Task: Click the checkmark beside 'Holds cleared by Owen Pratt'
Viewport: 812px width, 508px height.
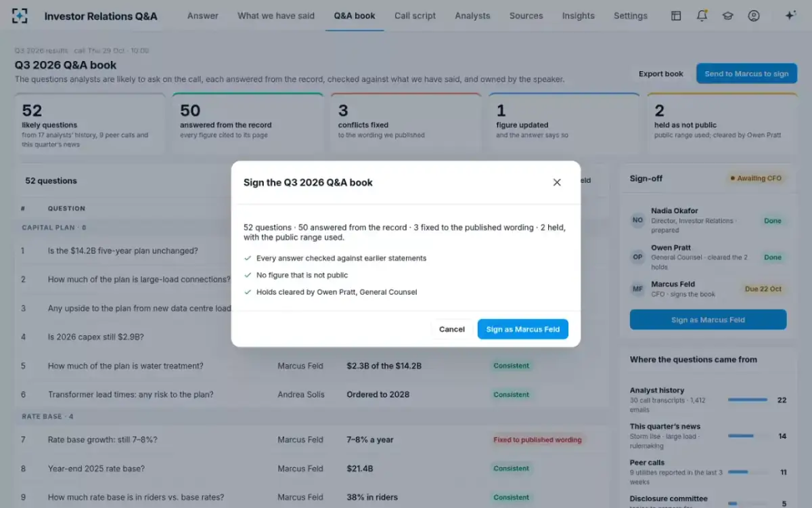Action: click(248, 292)
